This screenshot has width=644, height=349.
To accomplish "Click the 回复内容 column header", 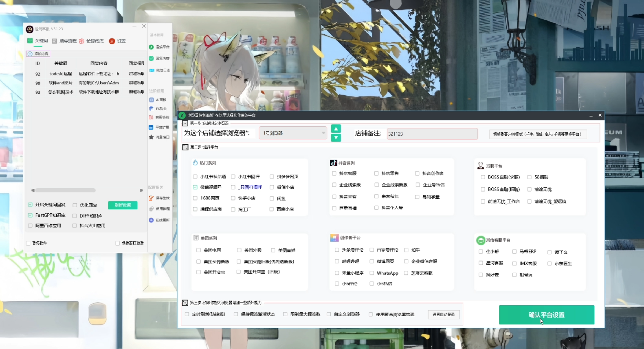I will pos(99,63).
